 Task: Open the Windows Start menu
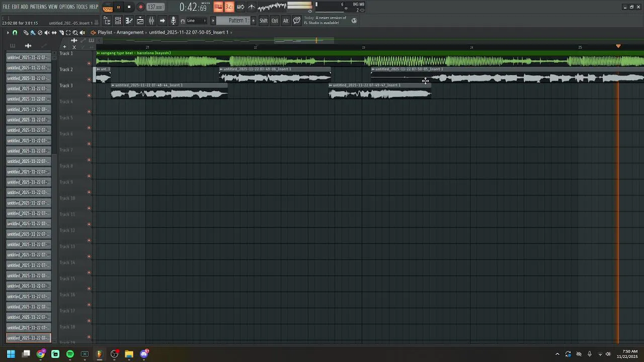(x=11, y=354)
